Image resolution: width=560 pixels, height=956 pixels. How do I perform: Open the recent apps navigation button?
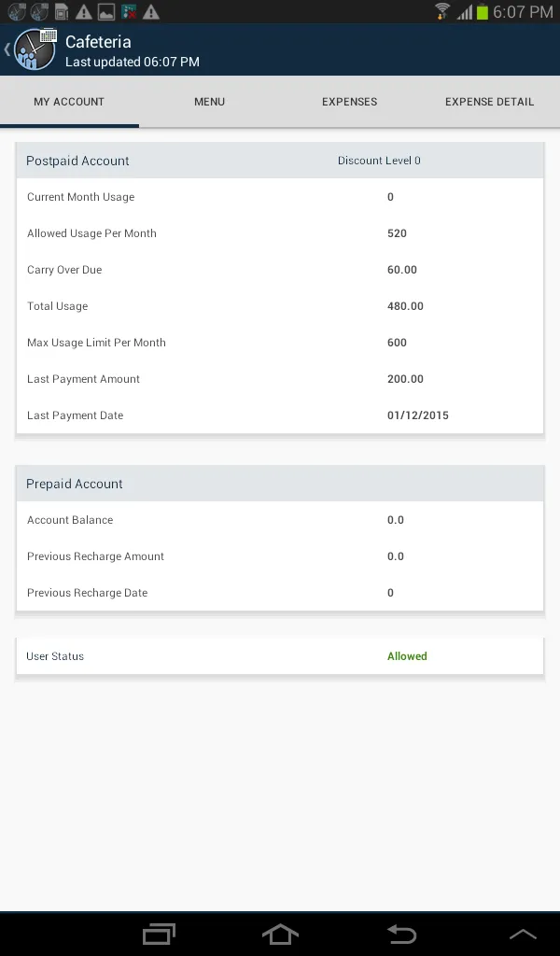pos(159,934)
